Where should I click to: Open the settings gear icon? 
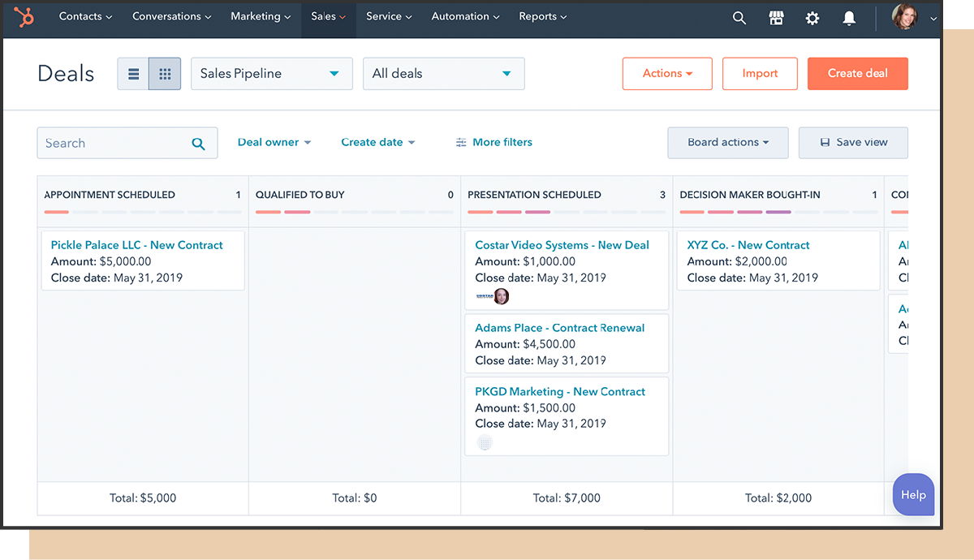(x=812, y=17)
